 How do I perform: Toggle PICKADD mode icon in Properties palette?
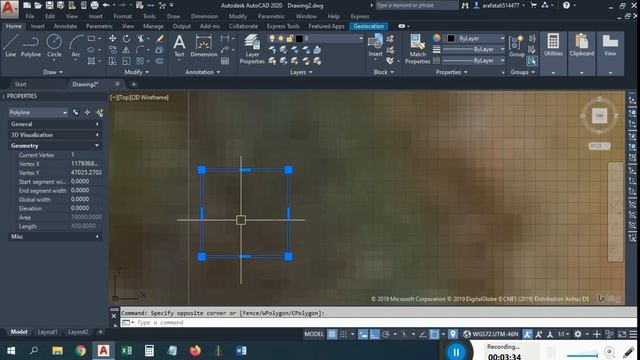(x=76, y=112)
